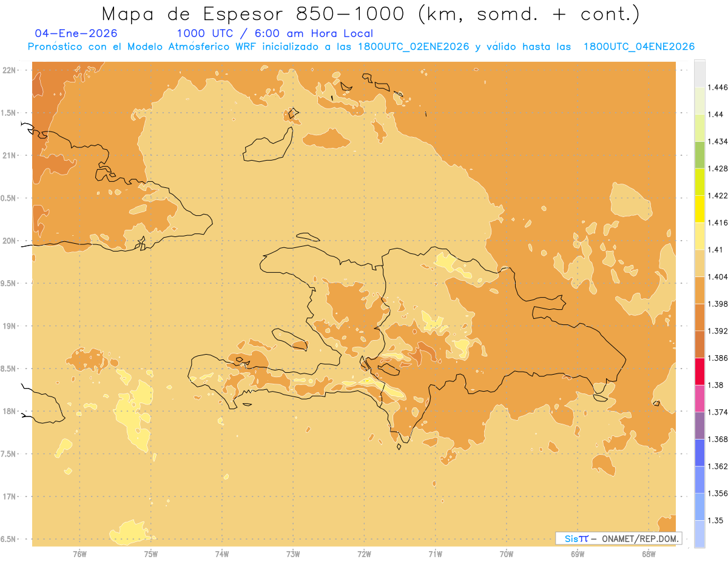Image resolution: width=728 pixels, height=562 pixels.
Task: Click the red 1.38–1.386 legend swatch
Action: [x=699, y=371]
